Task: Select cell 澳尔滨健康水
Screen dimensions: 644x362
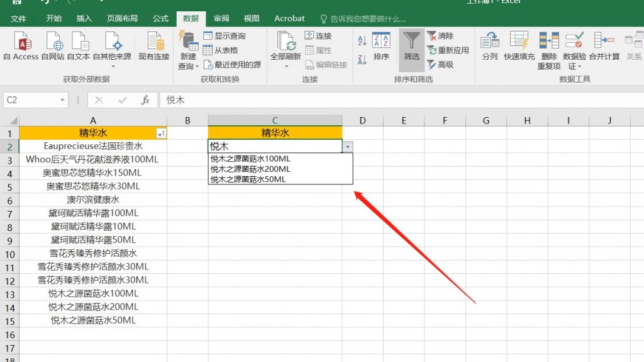Action: coord(93,200)
